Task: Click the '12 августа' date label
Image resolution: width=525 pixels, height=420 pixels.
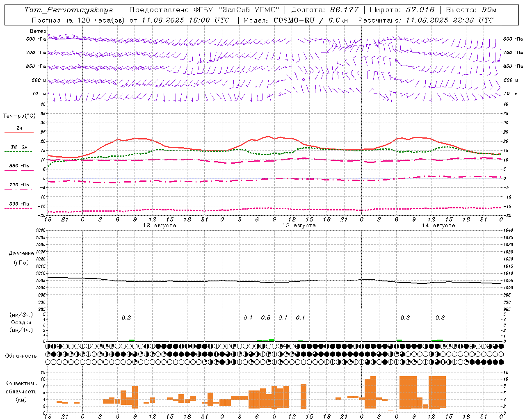Action: point(160,226)
